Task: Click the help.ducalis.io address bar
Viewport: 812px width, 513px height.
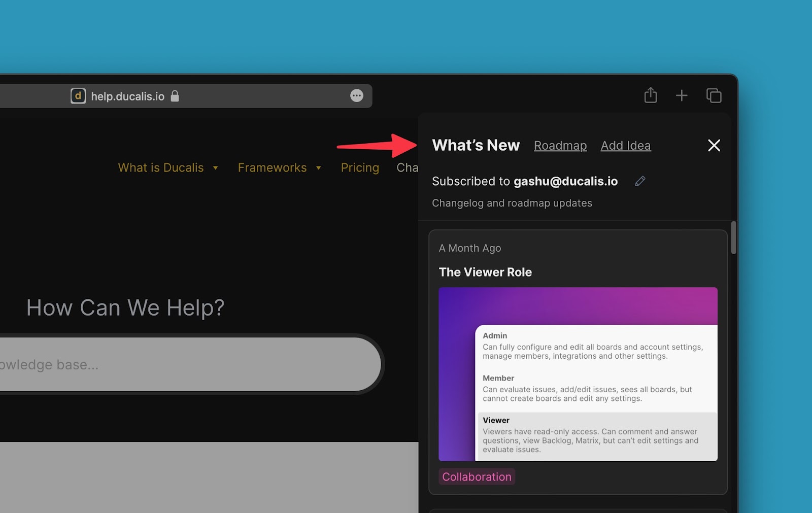Action: (127, 96)
